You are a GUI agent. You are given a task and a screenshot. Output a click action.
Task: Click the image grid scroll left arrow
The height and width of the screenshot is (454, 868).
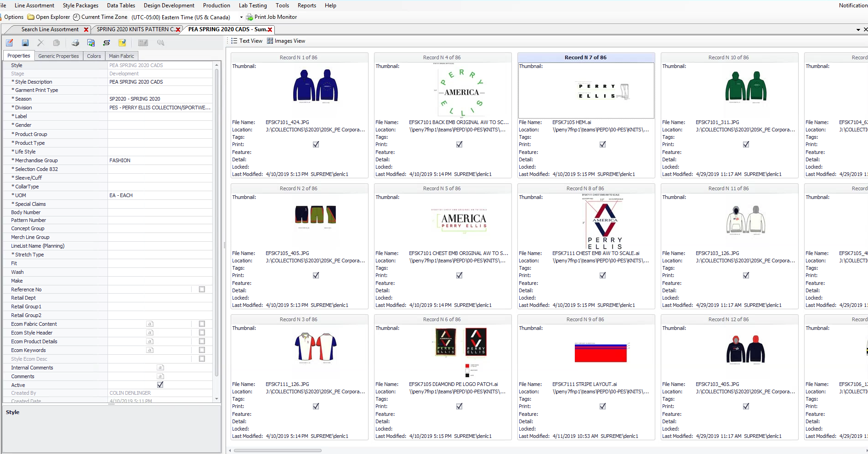(x=230, y=450)
